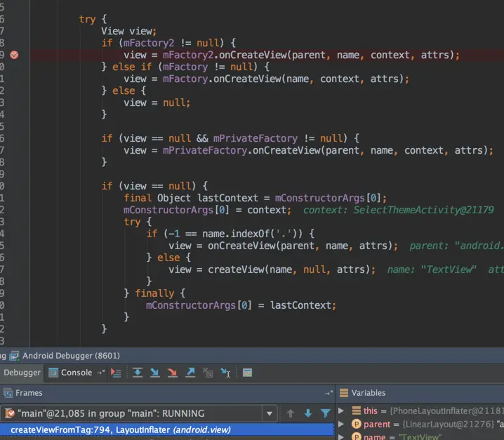Image resolution: width=504 pixels, height=440 pixels.
Task: Click the restore layout arrow beside Console
Action: pos(100,373)
